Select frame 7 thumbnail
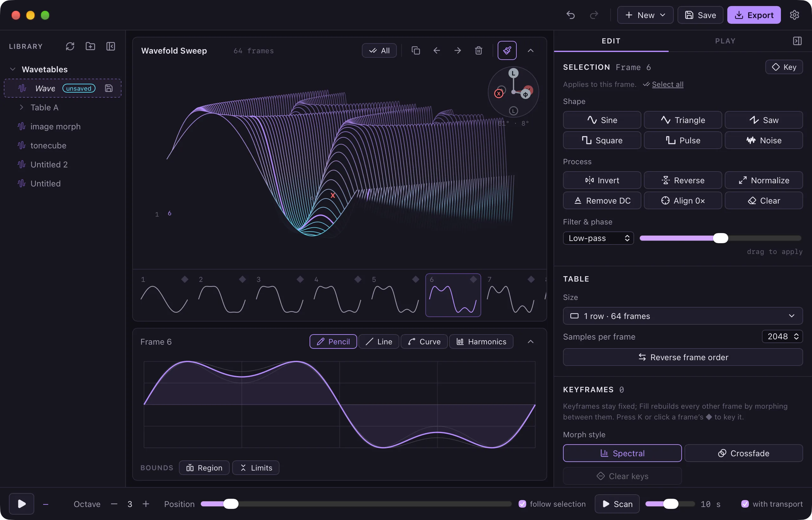 (511, 295)
